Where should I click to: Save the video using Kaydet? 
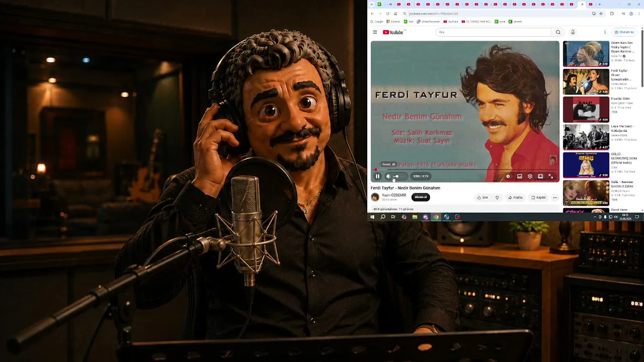click(538, 198)
